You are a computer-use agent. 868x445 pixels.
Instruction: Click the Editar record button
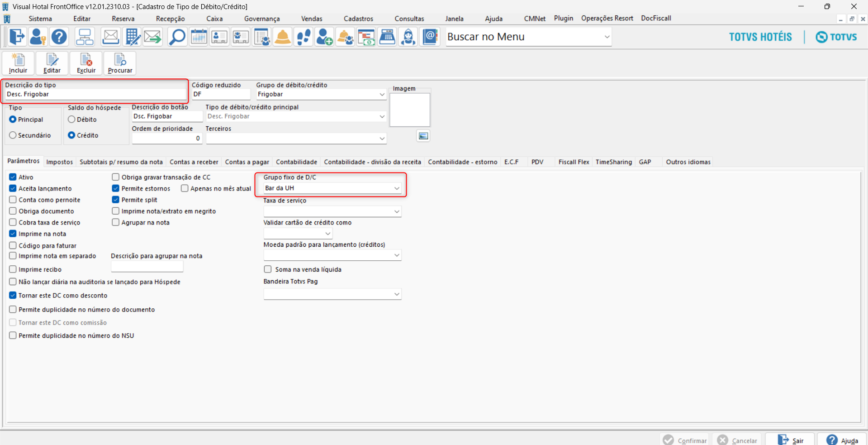point(52,63)
